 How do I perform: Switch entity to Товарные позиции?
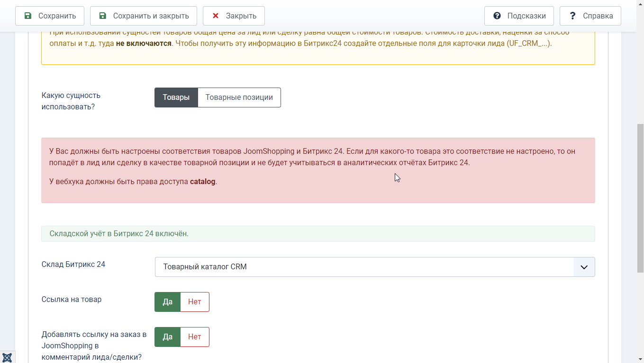tap(239, 97)
